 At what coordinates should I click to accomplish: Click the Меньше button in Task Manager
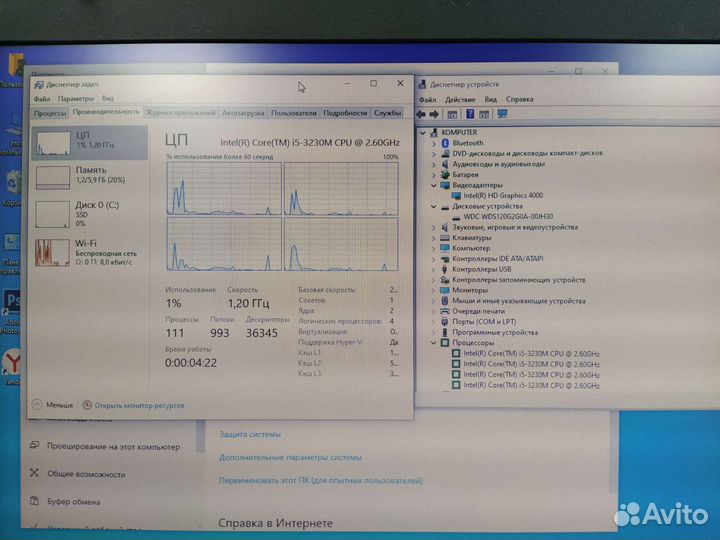tap(53, 405)
